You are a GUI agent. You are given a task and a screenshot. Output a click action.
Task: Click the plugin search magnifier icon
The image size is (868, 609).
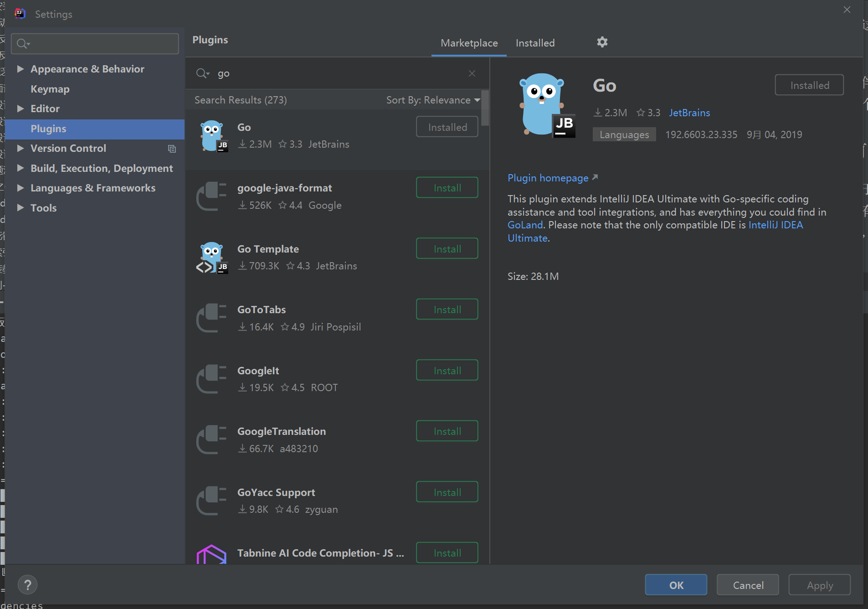click(203, 73)
